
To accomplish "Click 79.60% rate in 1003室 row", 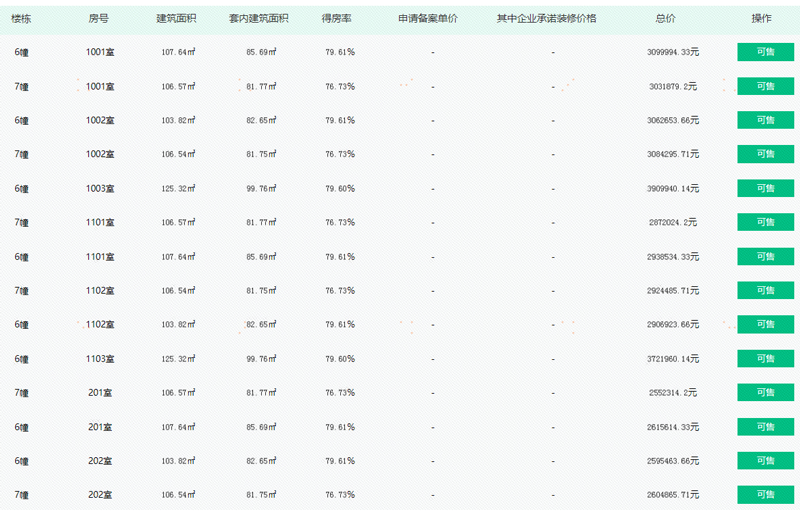I will [x=340, y=188].
